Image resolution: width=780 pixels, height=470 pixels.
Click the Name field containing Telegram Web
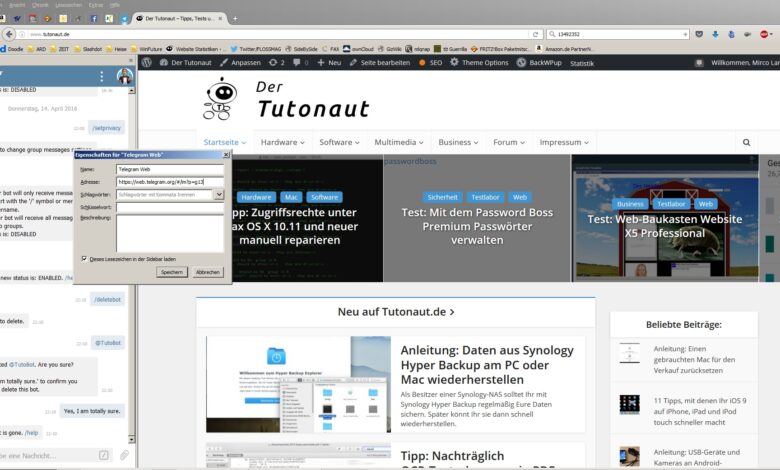coord(170,170)
